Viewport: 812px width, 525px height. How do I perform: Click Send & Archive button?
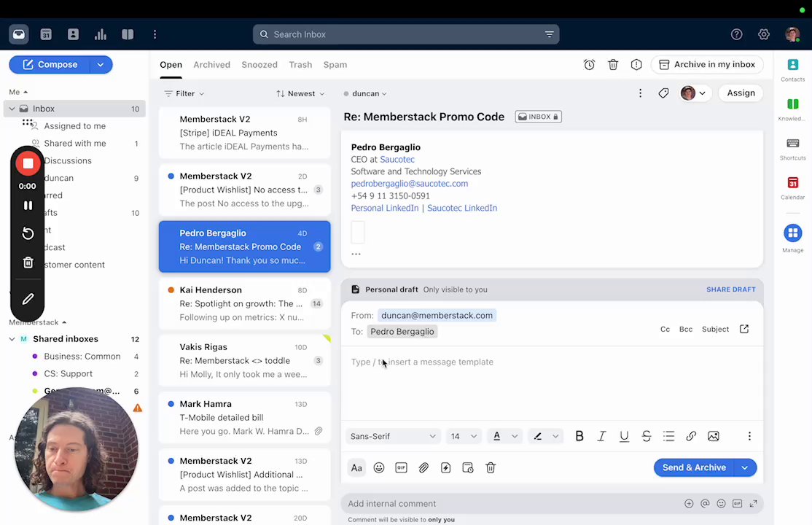[x=694, y=467]
